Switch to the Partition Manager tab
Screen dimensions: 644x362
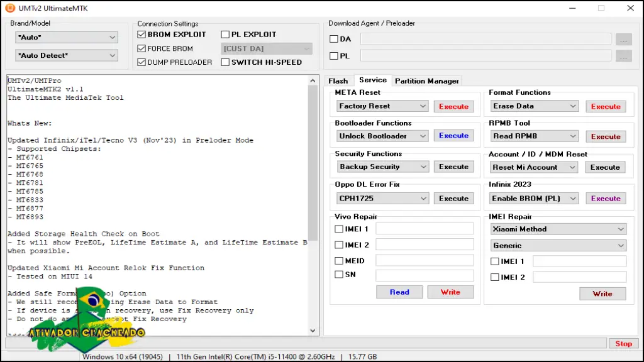click(427, 81)
